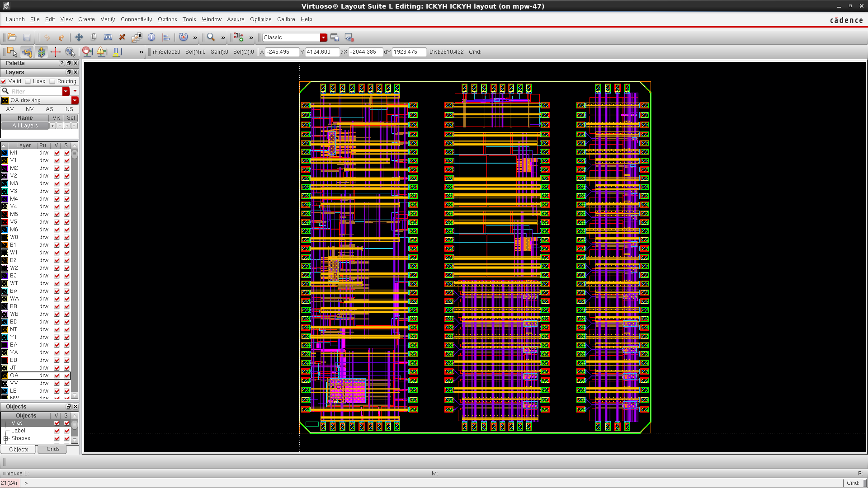868x488 pixels.
Task: Toggle the layer stack traversal icon
Action: click(41, 52)
